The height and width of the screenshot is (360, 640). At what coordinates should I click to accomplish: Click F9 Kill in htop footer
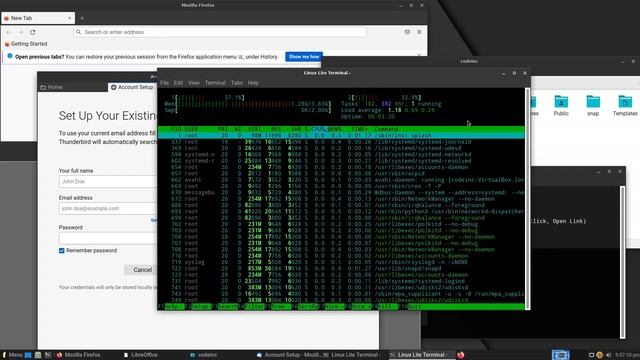(x=386, y=307)
